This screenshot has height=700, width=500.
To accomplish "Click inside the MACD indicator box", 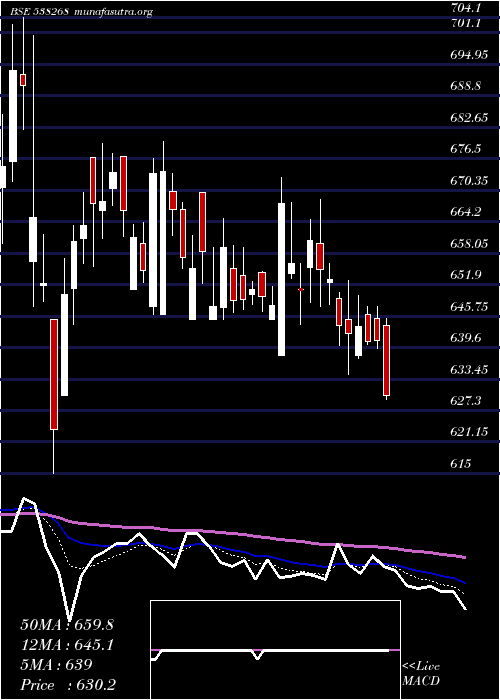I will click(x=275, y=650).
